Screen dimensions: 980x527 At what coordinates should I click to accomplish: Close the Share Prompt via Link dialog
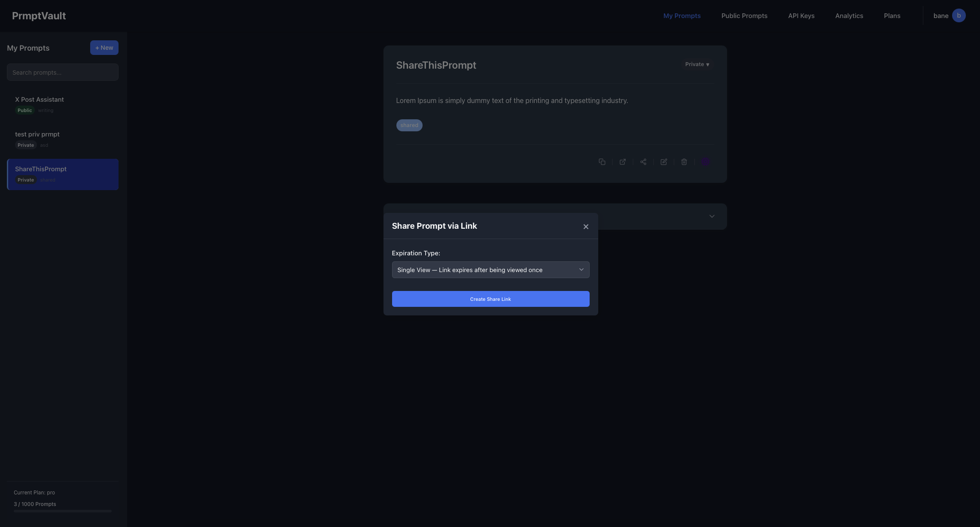click(586, 227)
